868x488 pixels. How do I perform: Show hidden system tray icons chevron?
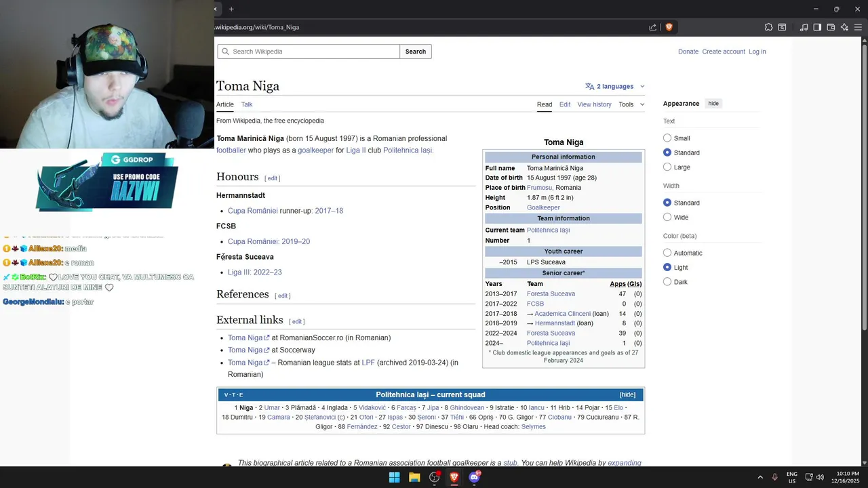point(760,477)
